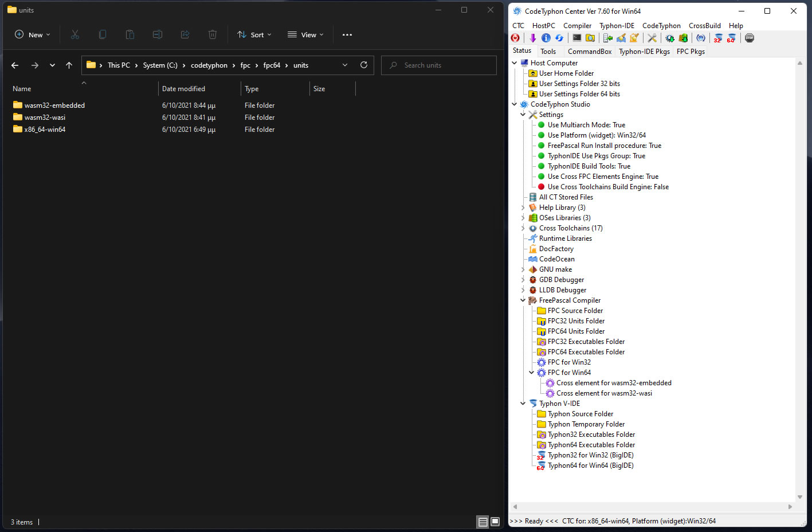Open the Compiler menu
Screen dimensions: 812x532
(x=577, y=25)
